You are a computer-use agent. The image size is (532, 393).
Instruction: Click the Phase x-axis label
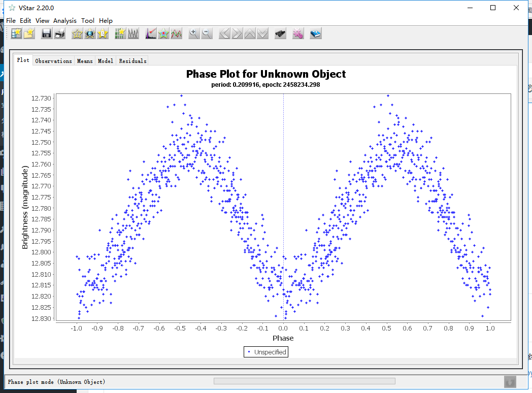coord(283,338)
